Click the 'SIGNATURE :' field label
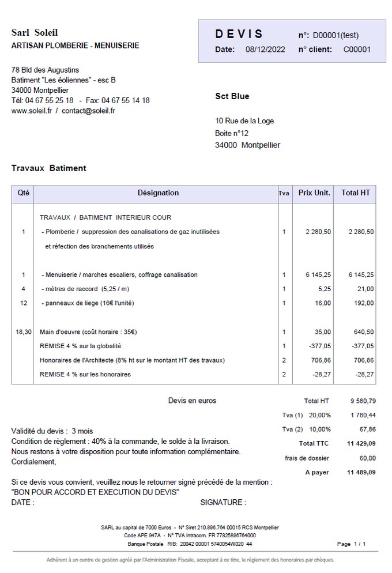This screenshot has width=392, height=573. [x=223, y=503]
